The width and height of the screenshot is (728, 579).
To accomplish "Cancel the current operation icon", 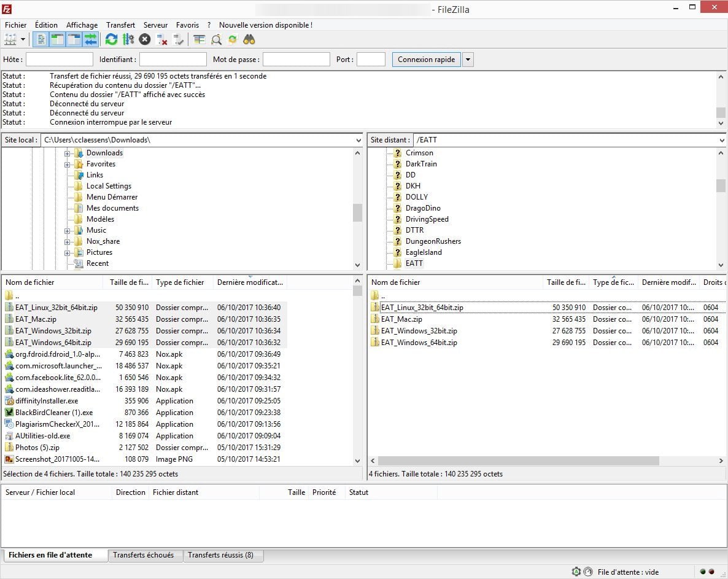I will pos(144,40).
